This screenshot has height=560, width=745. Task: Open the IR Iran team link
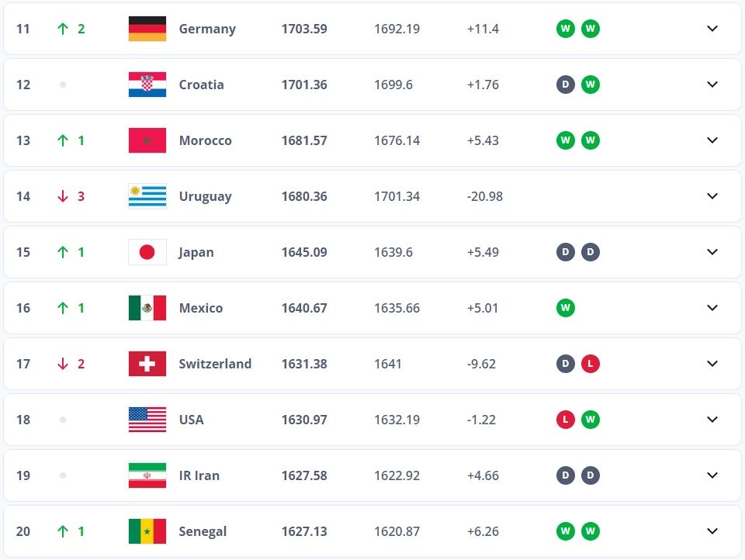coord(199,475)
